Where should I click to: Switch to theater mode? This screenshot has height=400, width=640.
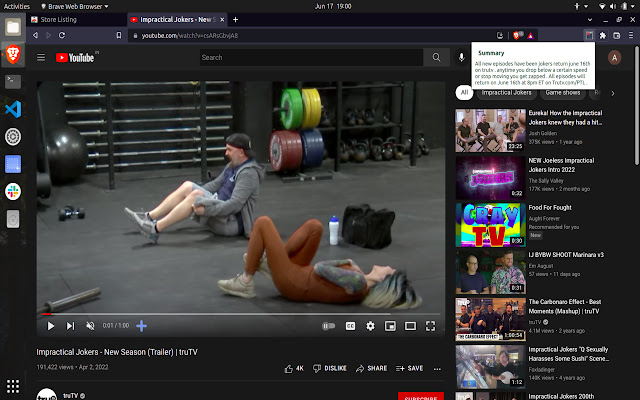(x=410, y=326)
